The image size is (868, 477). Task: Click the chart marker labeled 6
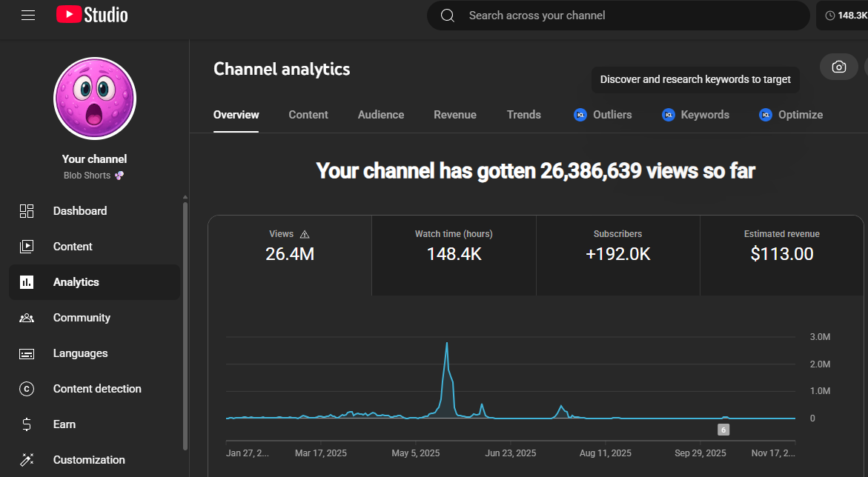(723, 430)
